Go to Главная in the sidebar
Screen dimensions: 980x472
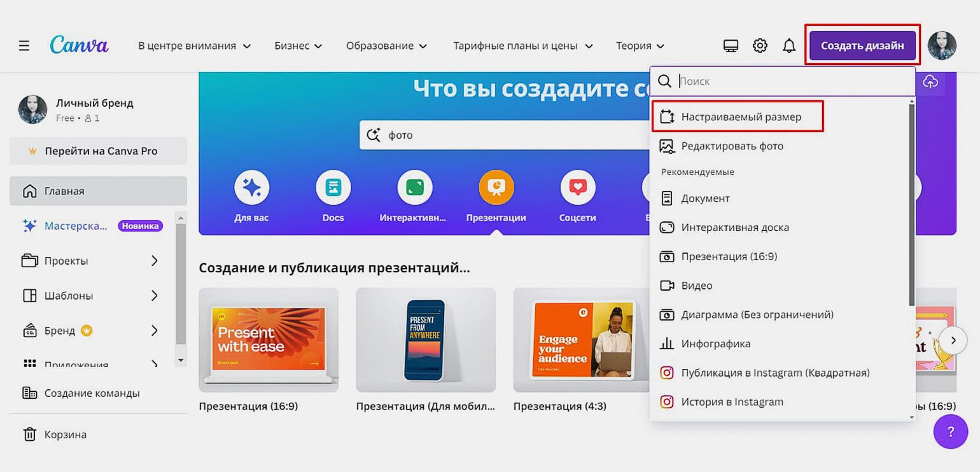click(x=98, y=191)
